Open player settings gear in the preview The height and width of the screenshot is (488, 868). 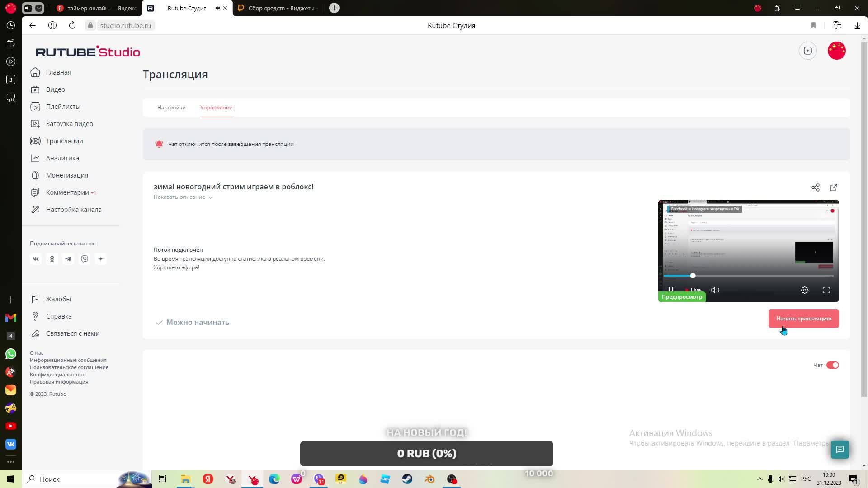pos(805,290)
